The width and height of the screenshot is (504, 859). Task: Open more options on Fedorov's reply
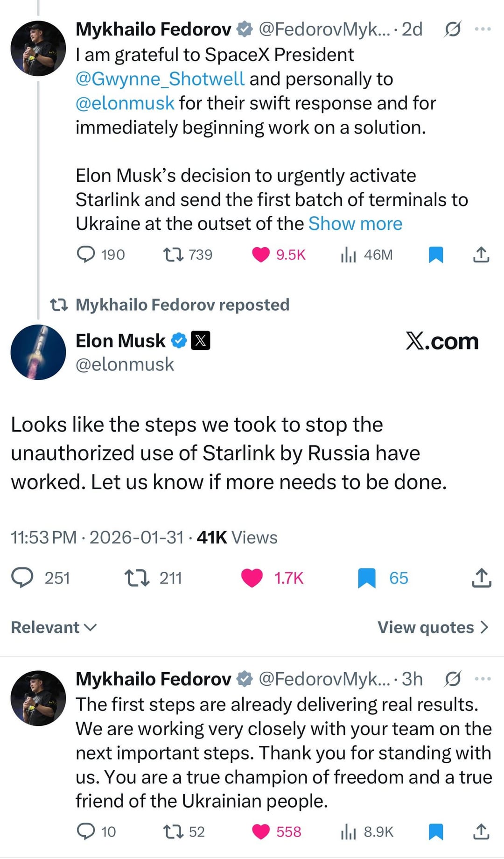click(483, 679)
